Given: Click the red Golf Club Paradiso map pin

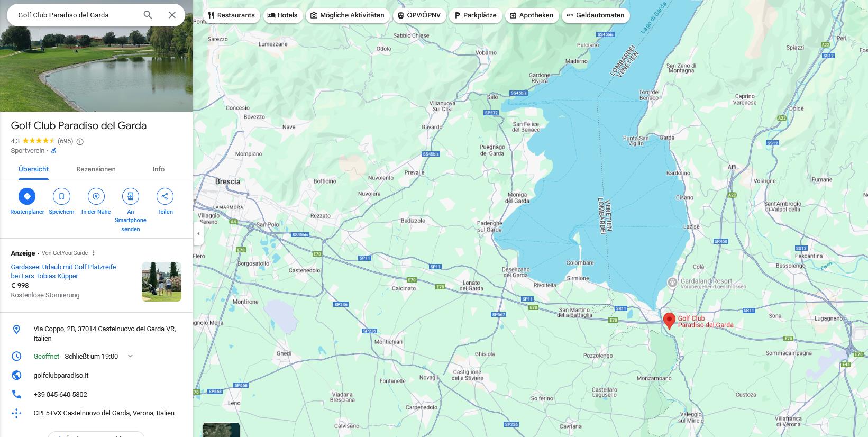Looking at the screenshot, I should tap(669, 321).
